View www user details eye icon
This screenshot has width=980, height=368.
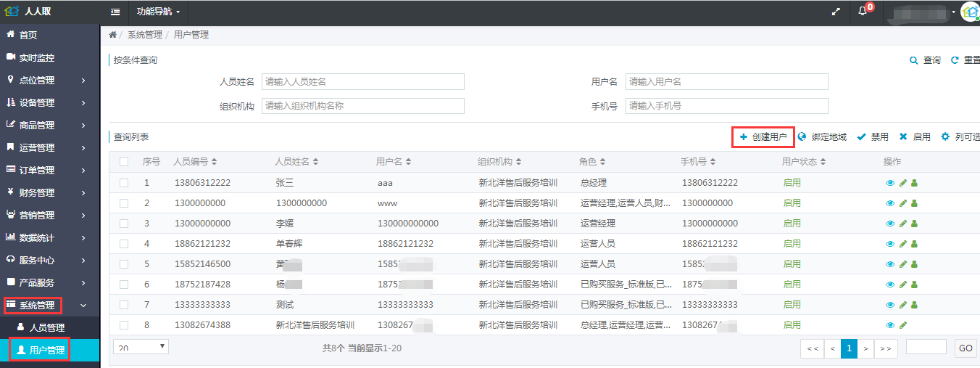click(890, 203)
